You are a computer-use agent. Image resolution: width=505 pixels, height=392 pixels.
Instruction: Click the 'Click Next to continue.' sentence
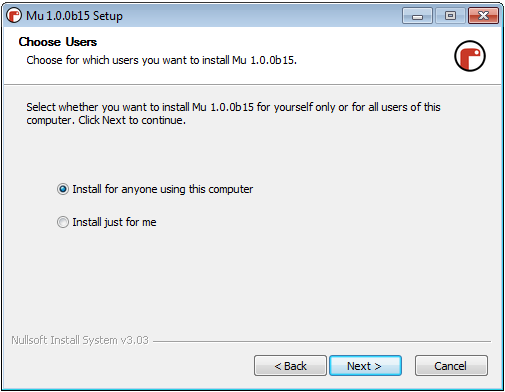[132, 120]
